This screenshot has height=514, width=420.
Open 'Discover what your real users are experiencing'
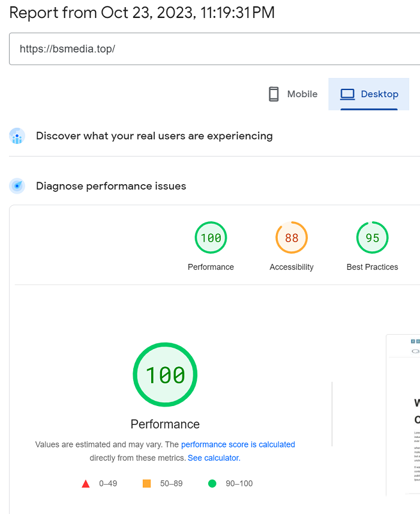[x=154, y=136]
